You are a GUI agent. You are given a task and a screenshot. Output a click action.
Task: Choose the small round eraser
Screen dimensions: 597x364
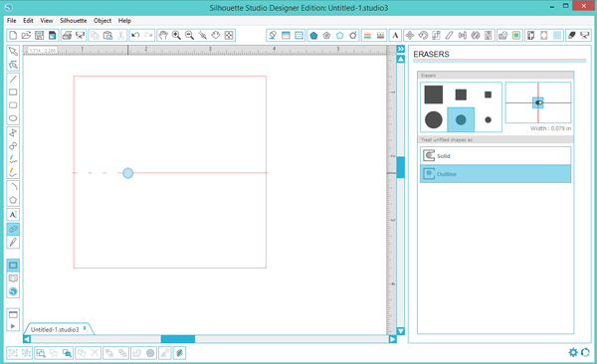(x=488, y=120)
